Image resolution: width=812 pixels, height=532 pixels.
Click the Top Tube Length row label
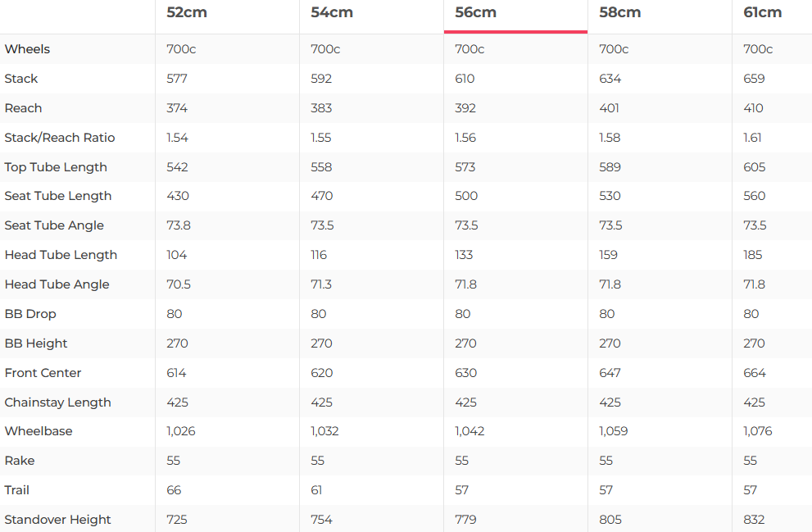pos(56,167)
